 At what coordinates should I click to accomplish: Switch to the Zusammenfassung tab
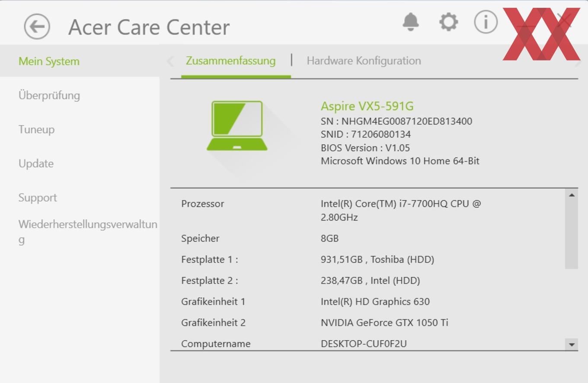pos(230,61)
